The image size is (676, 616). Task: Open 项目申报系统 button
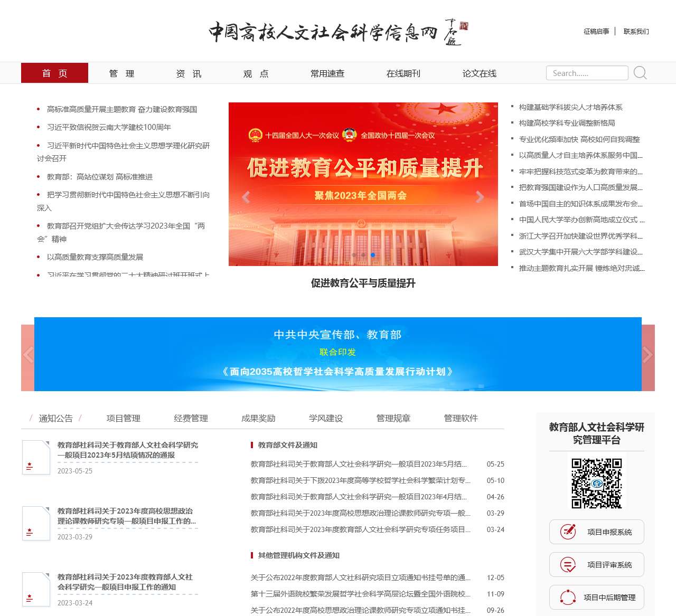[597, 532]
